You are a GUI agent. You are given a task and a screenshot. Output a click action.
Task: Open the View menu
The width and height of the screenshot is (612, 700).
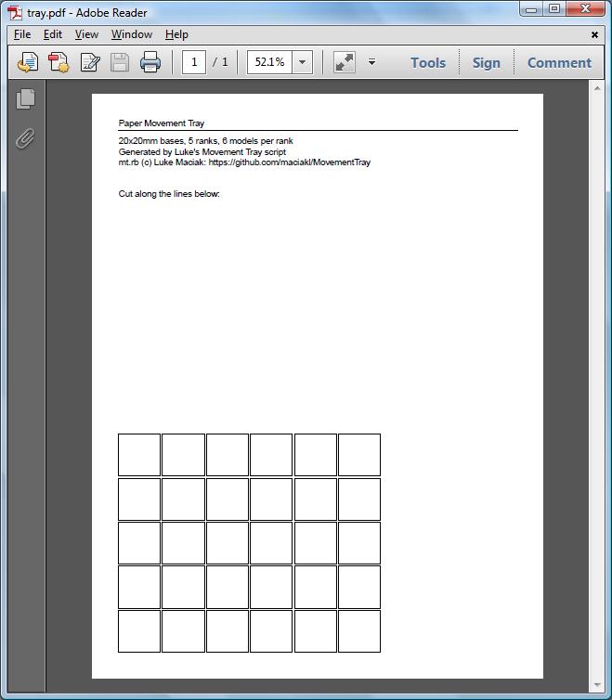[x=86, y=34]
